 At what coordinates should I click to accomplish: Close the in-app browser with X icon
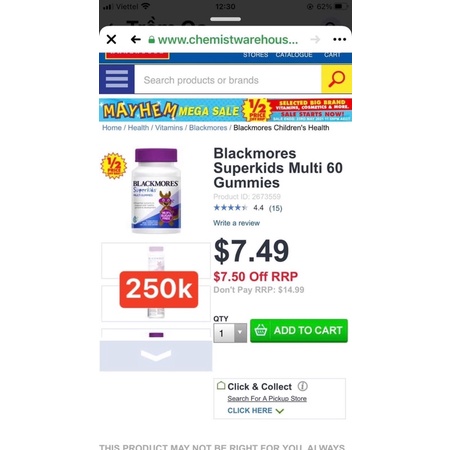(111, 39)
